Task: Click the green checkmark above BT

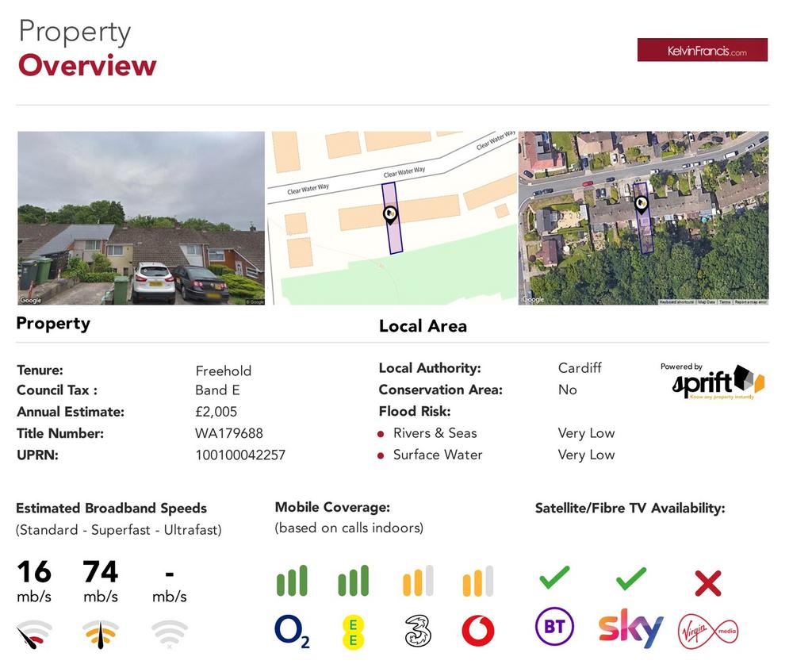Action: tap(554, 577)
